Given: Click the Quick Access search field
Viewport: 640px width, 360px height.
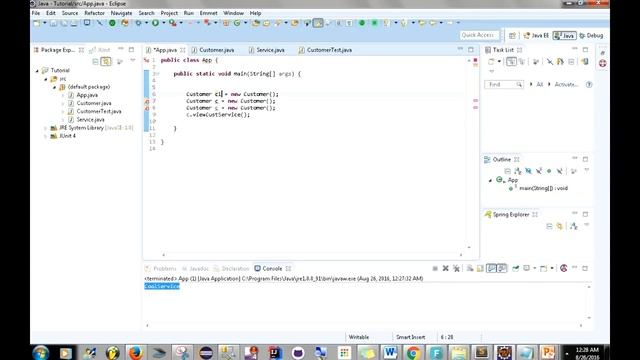Looking at the screenshot, I should point(480,35).
